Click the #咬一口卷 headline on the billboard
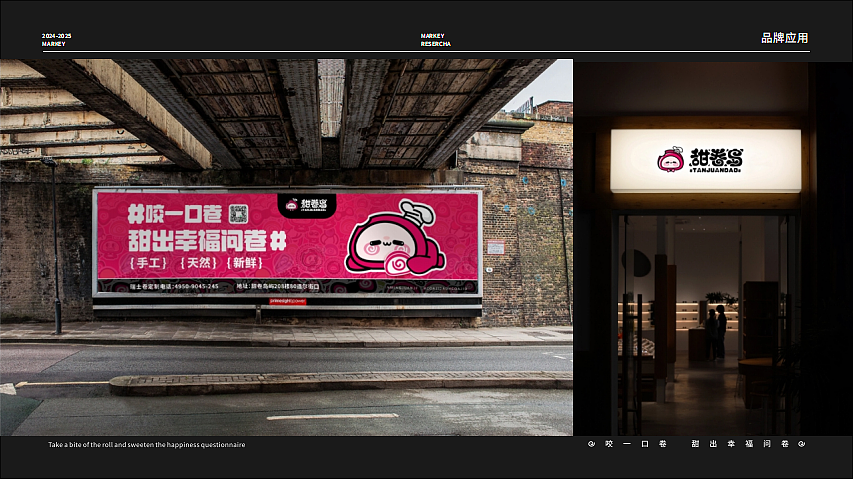 pyautogui.click(x=175, y=214)
